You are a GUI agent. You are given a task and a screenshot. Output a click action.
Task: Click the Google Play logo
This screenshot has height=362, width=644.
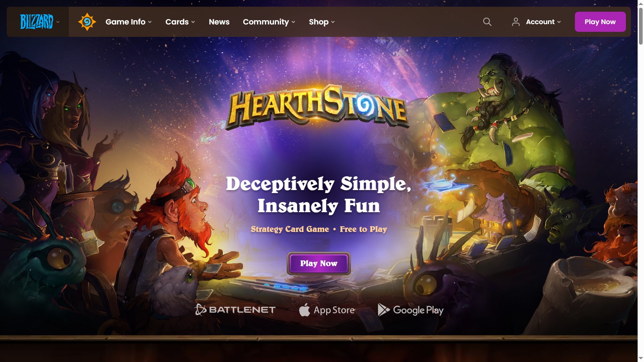click(411, 310)
